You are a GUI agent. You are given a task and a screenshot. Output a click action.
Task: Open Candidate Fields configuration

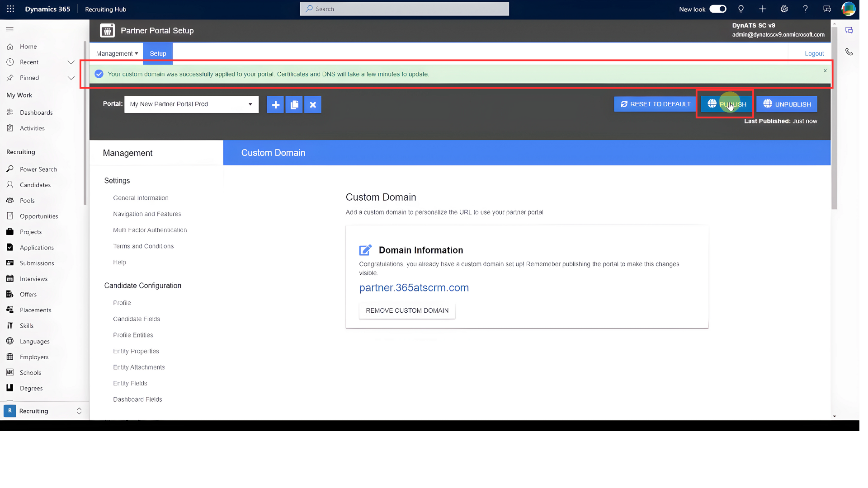pos(137,319)
